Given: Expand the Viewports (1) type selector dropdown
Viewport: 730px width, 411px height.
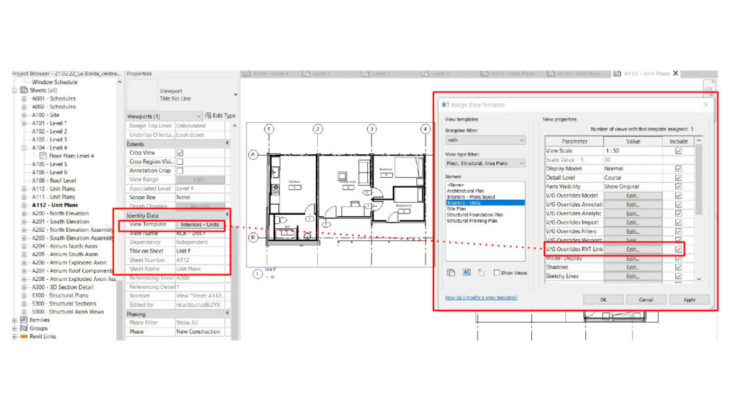Looking at the screenshot, I should pyautogui.click(x=200, y=116).
